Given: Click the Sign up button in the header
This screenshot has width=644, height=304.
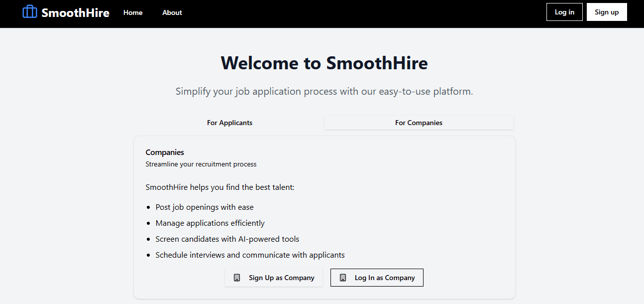Looking at the screenshot, I should click(x=607, y=11).
